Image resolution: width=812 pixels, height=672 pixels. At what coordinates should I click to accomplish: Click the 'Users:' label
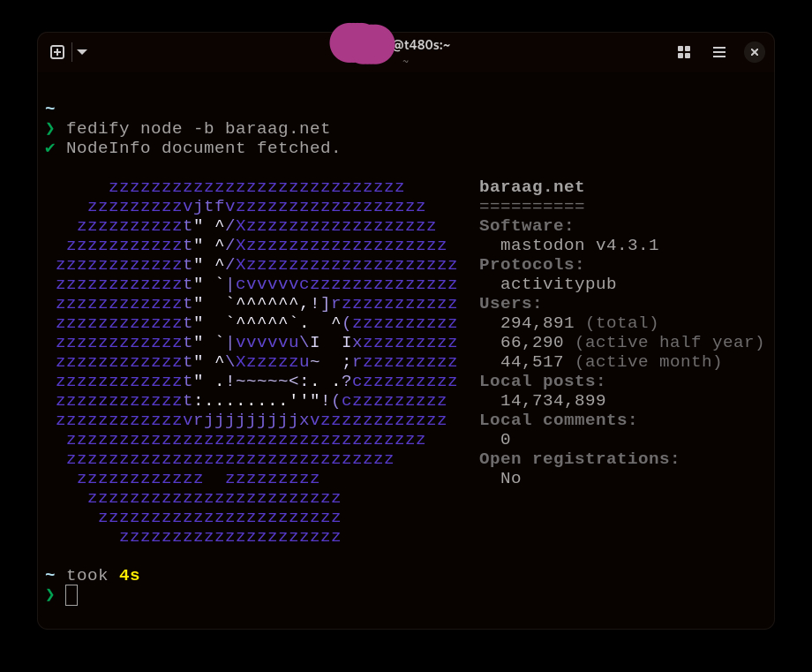click(x=510, y=303)
